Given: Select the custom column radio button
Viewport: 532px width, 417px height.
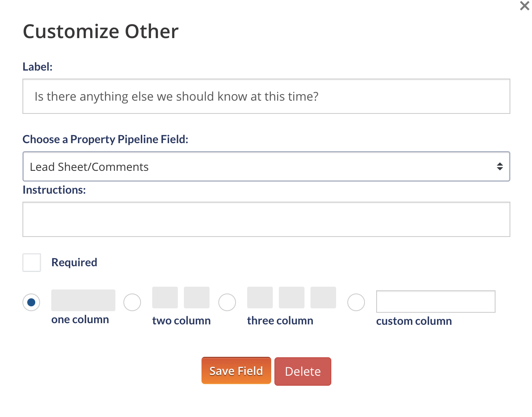Looking at the screenshot, I should pyautogui.click(x=356, y=302).
